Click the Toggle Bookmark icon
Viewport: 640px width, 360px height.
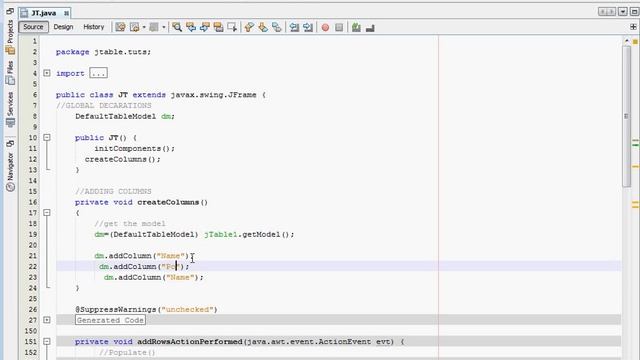[277, 27]
